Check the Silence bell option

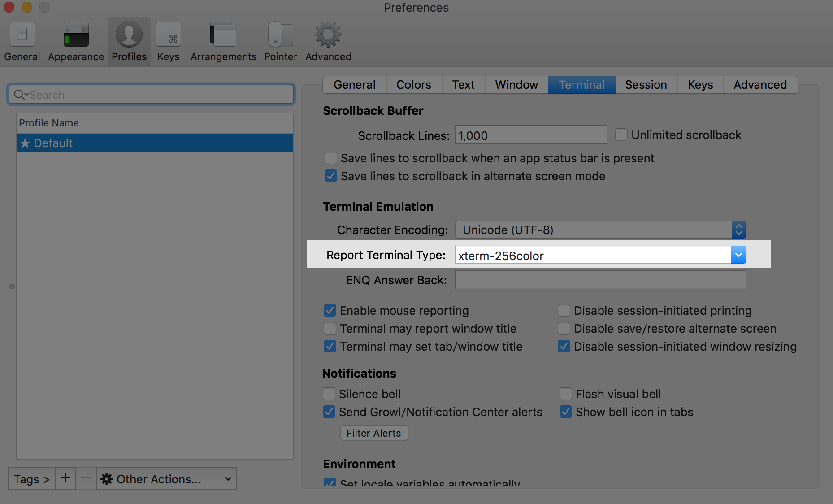tap(329, 394)
